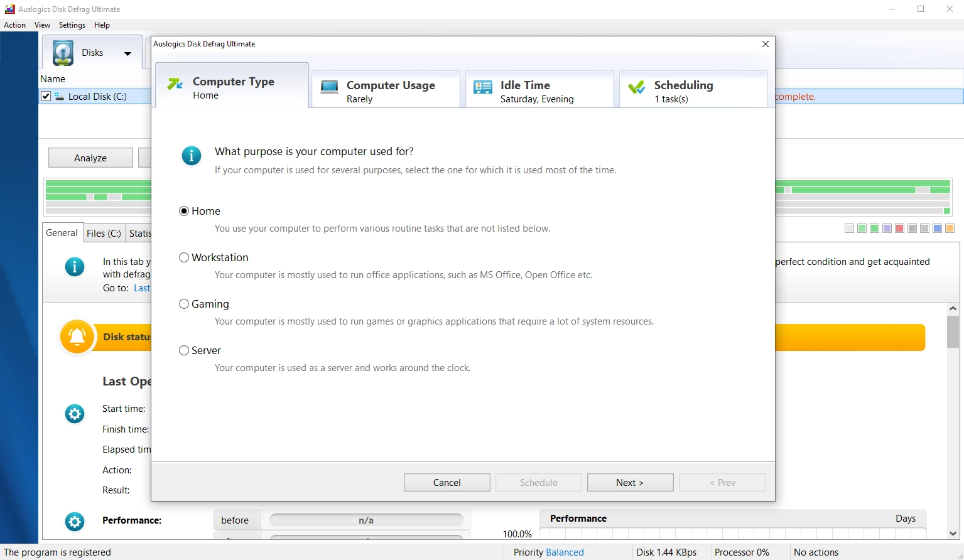This screenshot has width=964, height=560.
Task: Click the 'Processor 0%' status entry
Action: tap(742, 552)
